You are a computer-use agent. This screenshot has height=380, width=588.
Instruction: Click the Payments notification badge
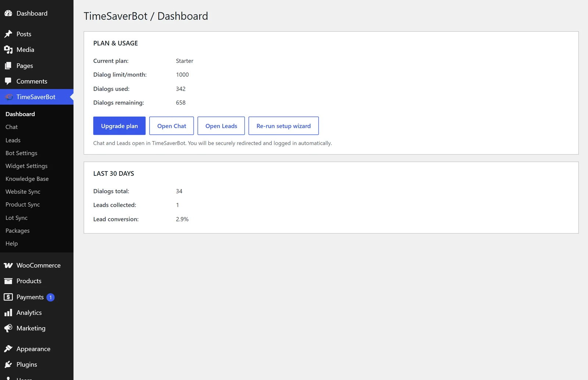[51, 297]
